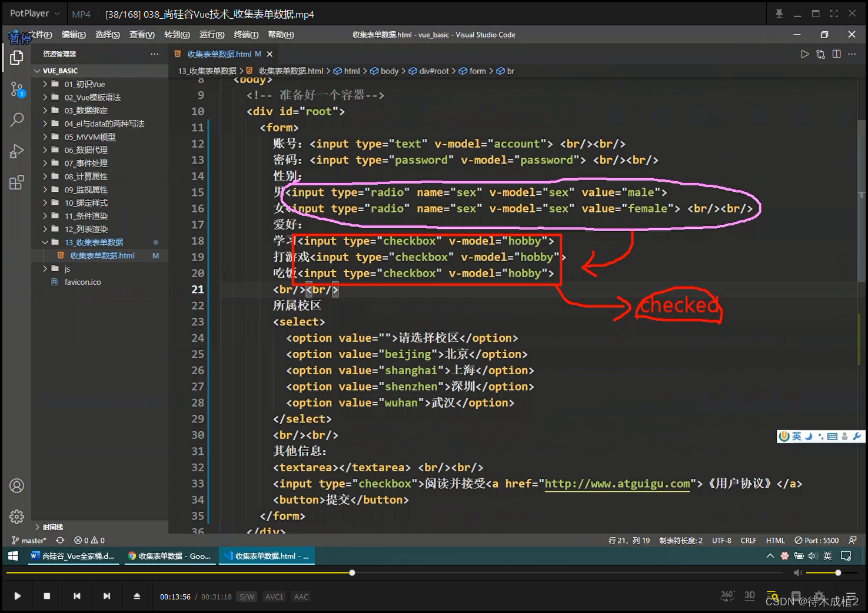Screen dimensions: 868x613
Task: Open the 帮助(H) menu
Action: [281, 35]
